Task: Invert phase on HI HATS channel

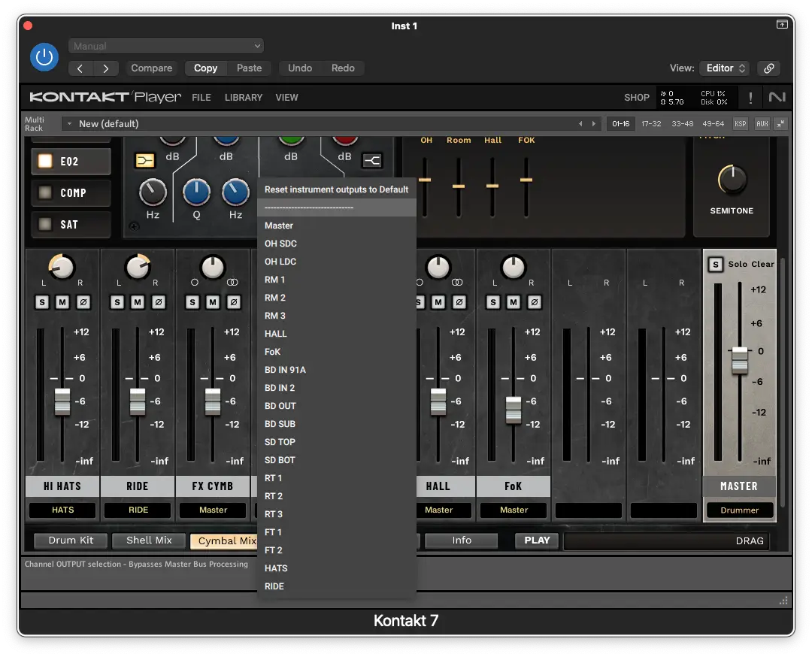Action: tap(83, 302)
